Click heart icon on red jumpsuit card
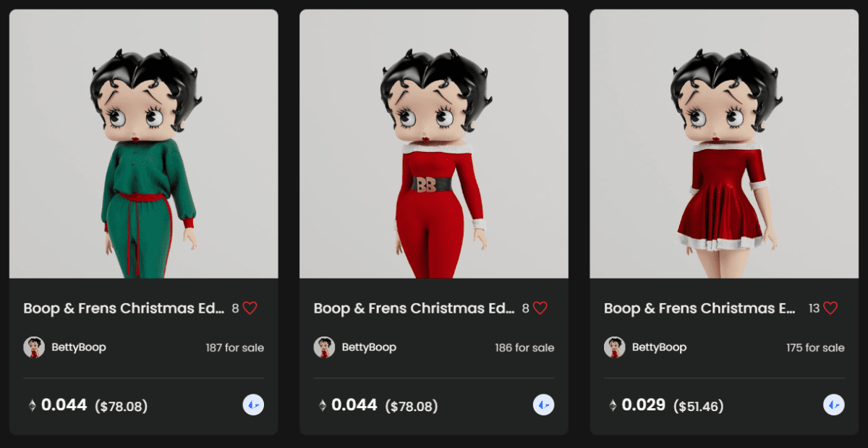 [x=540, y=308]
